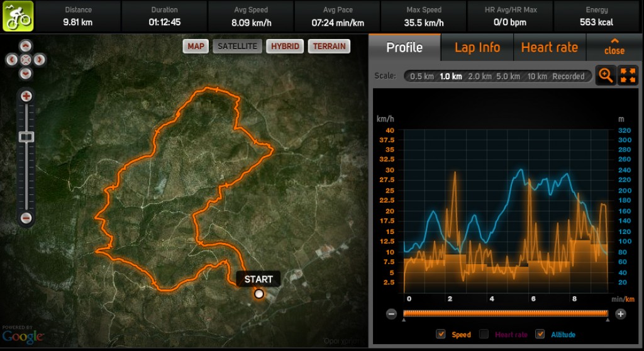
Task: Zoom out the map with minus
Action: click(x=26, y=218)
